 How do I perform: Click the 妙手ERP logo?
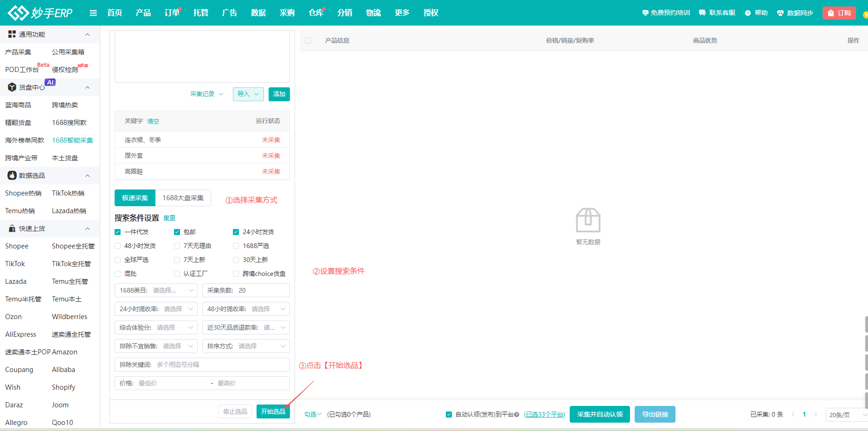click(40, 13)
